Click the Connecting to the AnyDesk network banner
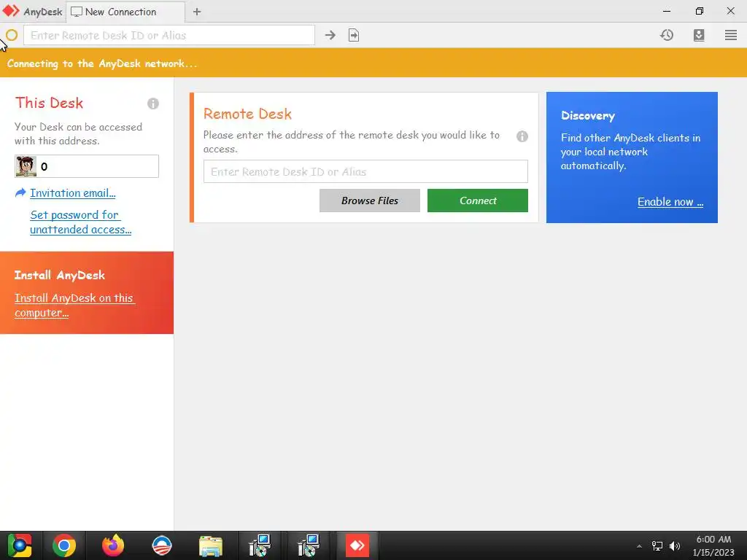The width and height of the screenshot is (747, 560). (373, 63)
